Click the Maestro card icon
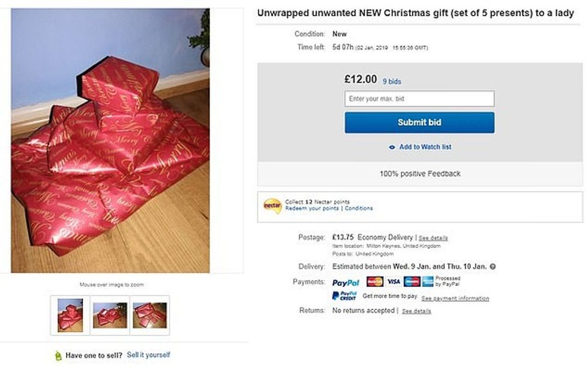The image size is (588, 367). pyautogui.click(x=412, y=282)
